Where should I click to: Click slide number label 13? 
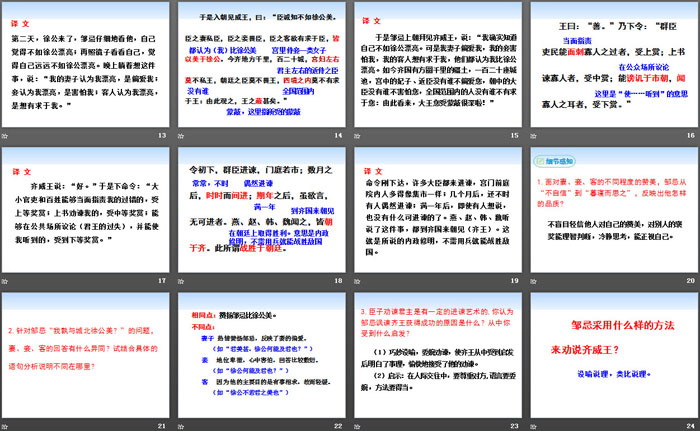point(162,135)
